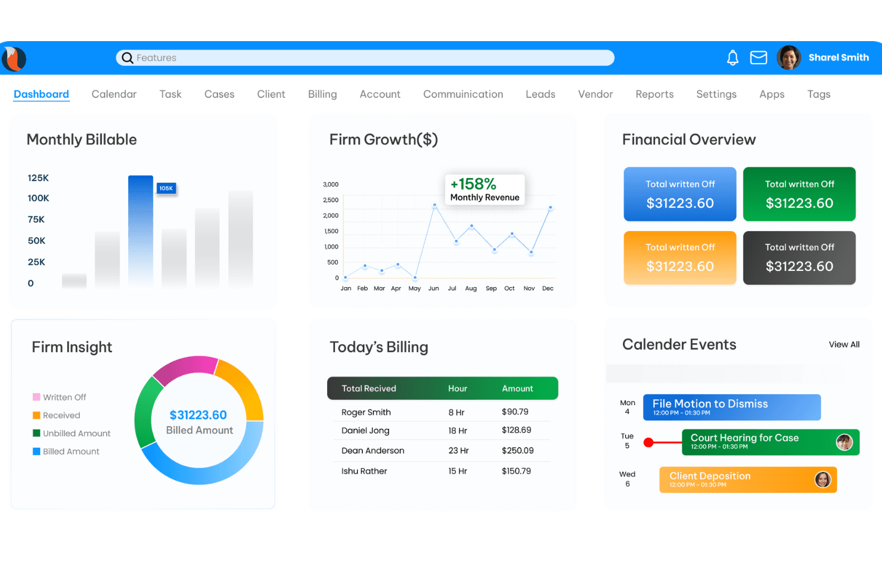Select the Dean Anderson billing row
This screenshot has height=588, width=882.
pyautogui.click(x=442, y=450)
